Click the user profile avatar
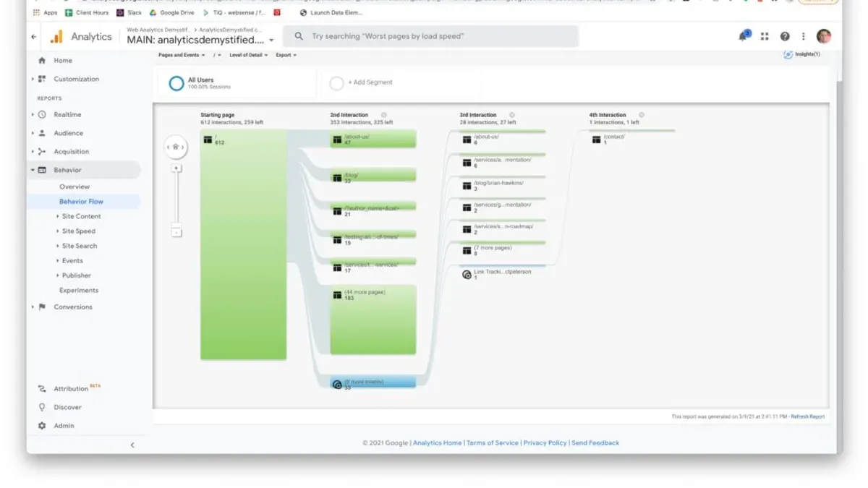This screenshot has height=488, width=868. pyautogui.click(x=824, y=36)
